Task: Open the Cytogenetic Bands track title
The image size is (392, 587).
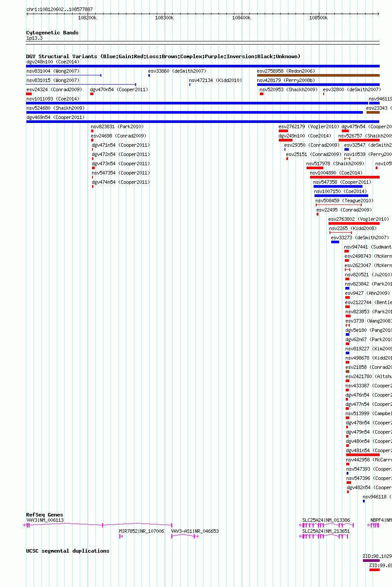Action: (52, 33)
